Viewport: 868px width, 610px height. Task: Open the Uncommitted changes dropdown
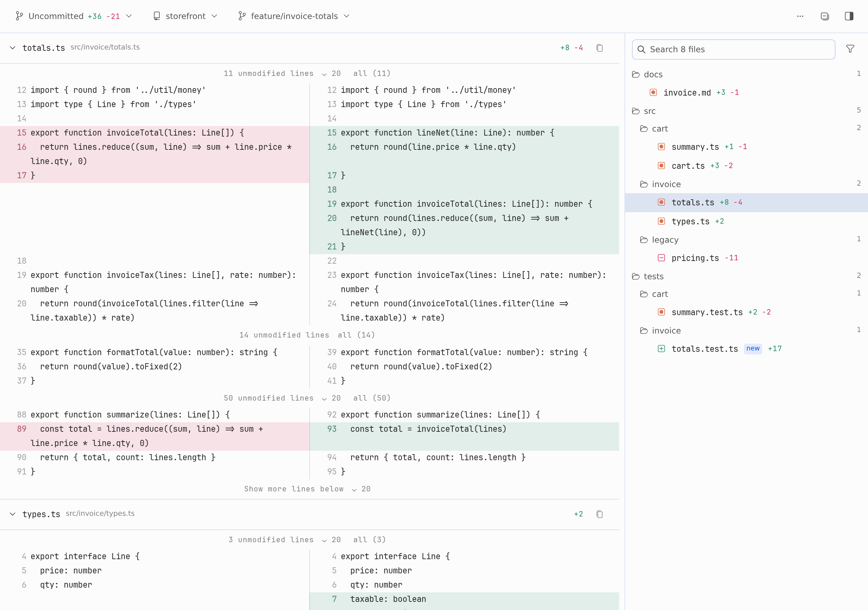(74, 16)
